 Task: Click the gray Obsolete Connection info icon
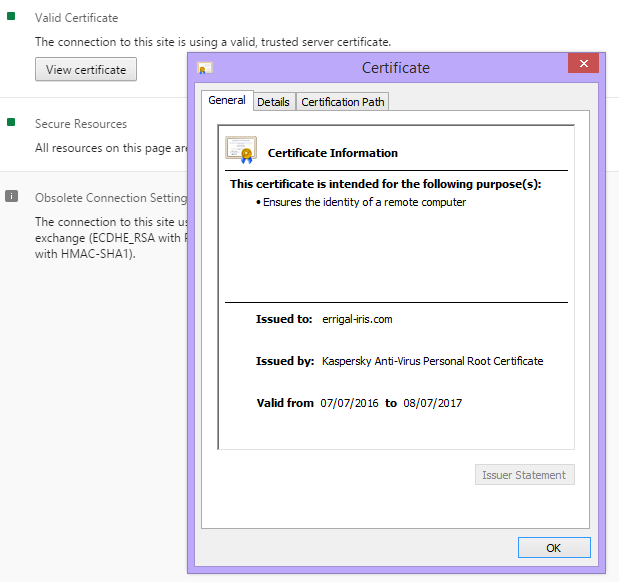(x=11, y=196)
